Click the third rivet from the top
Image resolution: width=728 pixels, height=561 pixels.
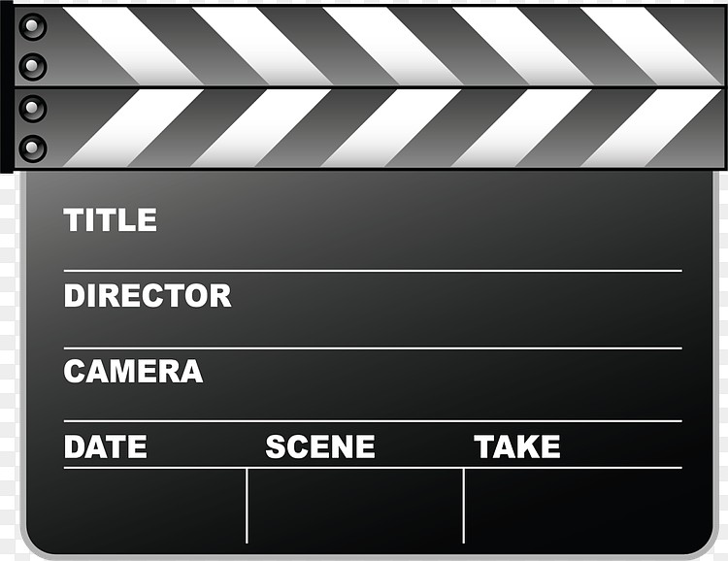(32, 108)
